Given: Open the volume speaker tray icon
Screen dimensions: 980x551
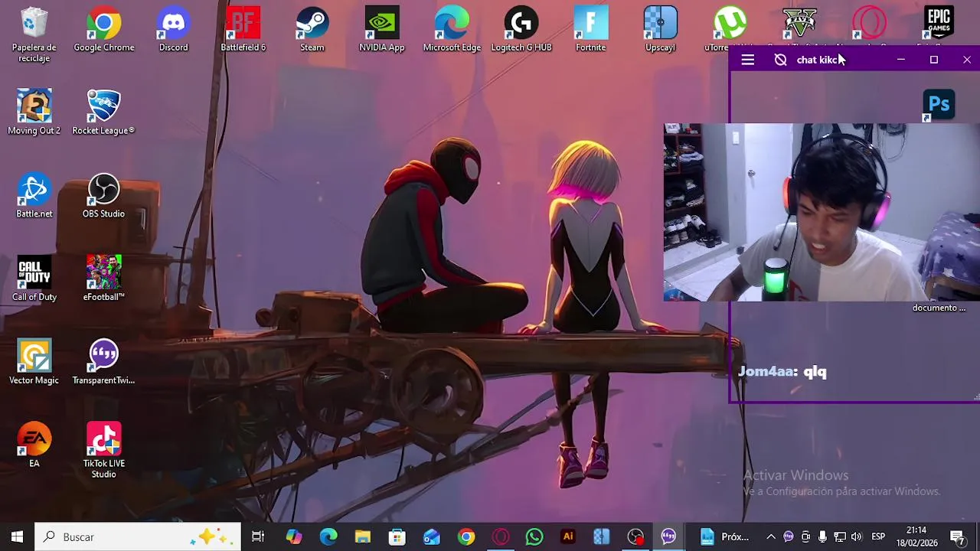Looking at the screenshot, I should (856, 537).
